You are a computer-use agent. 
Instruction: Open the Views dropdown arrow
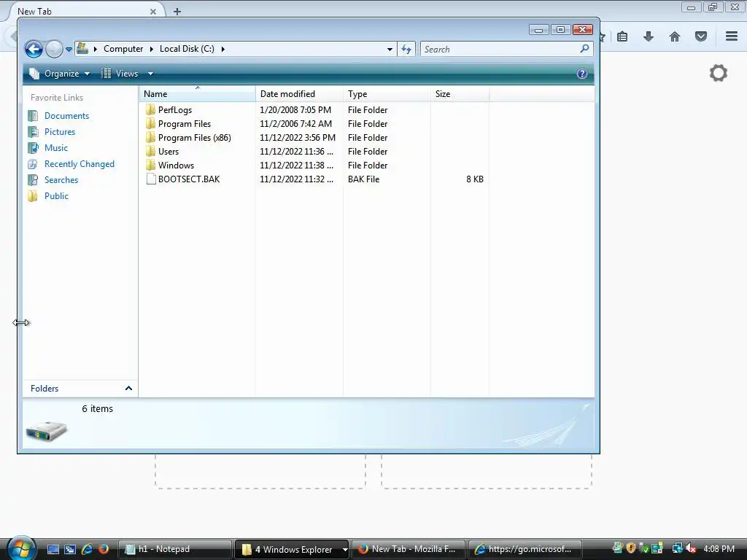point(150,74)
